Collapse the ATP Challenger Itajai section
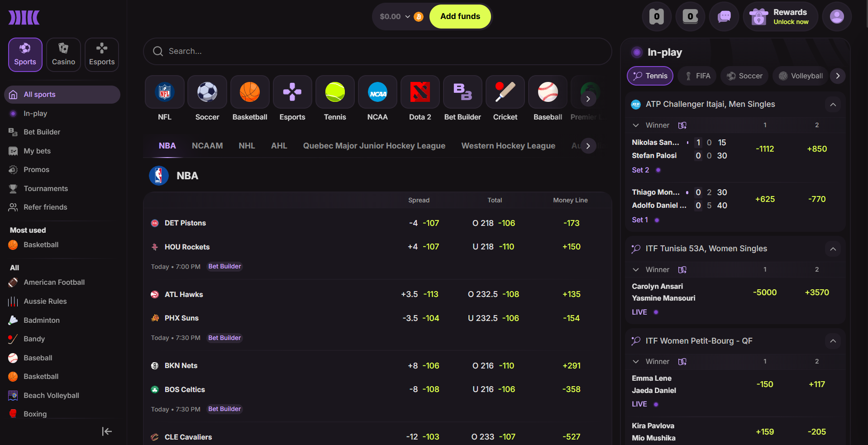The image size is (868, 445). (x=833, y=105)
